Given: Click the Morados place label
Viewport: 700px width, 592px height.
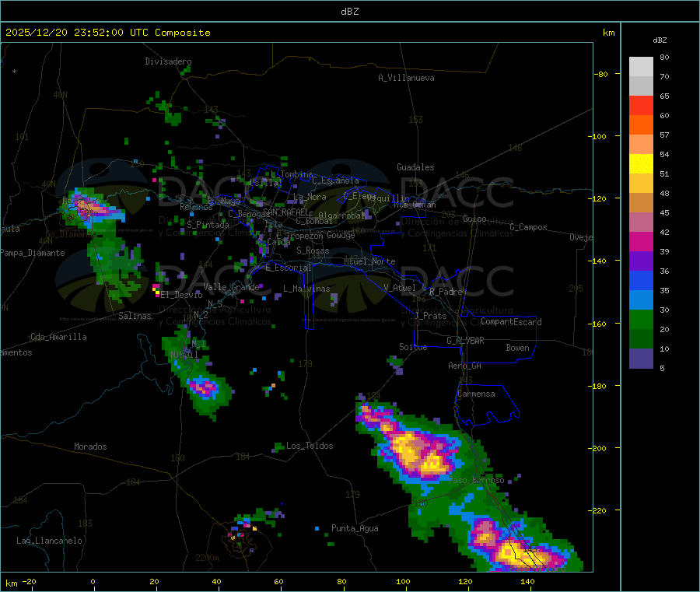Looking at the screenshot, I should 90,447.
